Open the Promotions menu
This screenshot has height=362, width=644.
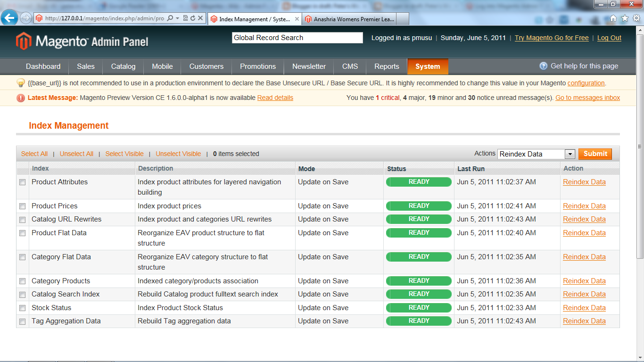(258, 66)
